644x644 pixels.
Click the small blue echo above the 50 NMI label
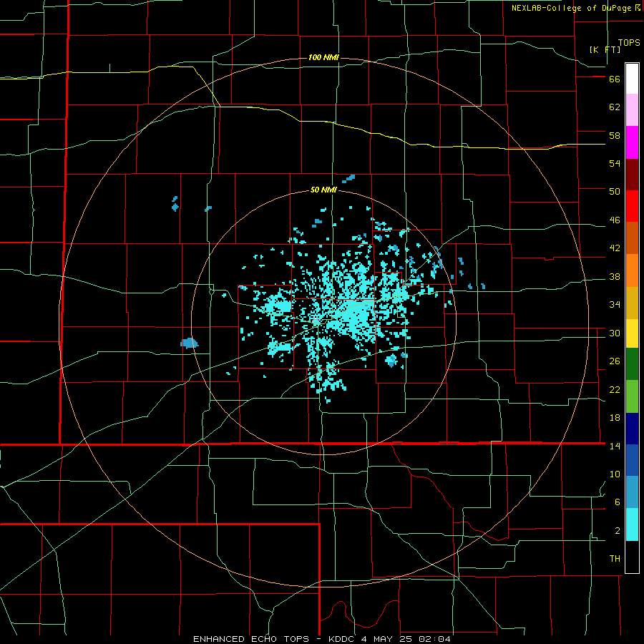point(348,179)
